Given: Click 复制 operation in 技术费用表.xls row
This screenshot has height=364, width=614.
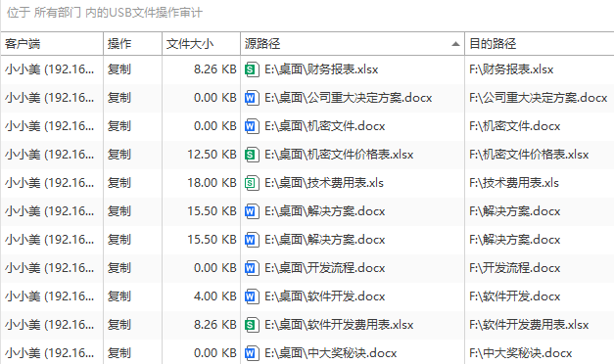Looking at the screenshot, I should (x=119, y=183).
